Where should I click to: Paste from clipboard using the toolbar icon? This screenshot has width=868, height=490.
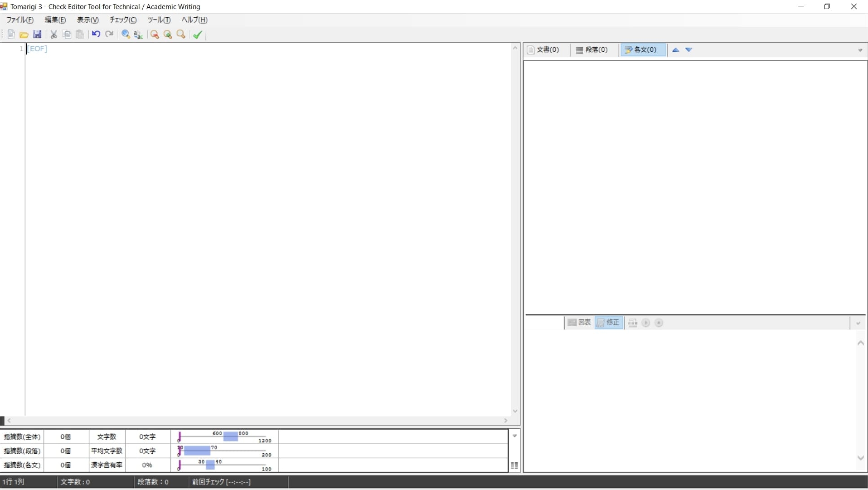click(x=80, y=34)
